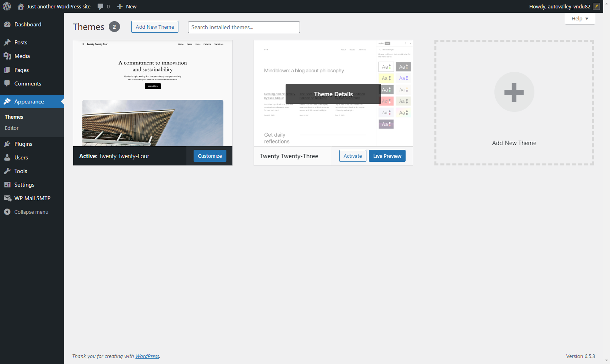Click the Media library icon
Viewport: 610px width, 364px height.
[7, 56]
